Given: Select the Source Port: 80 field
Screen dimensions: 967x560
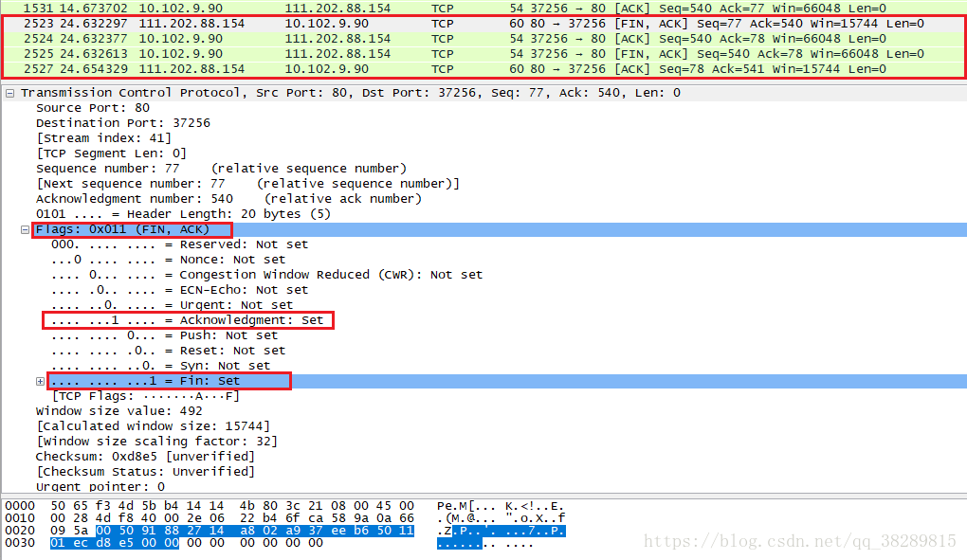Looking at the screenshot, I should click(93, 108).
